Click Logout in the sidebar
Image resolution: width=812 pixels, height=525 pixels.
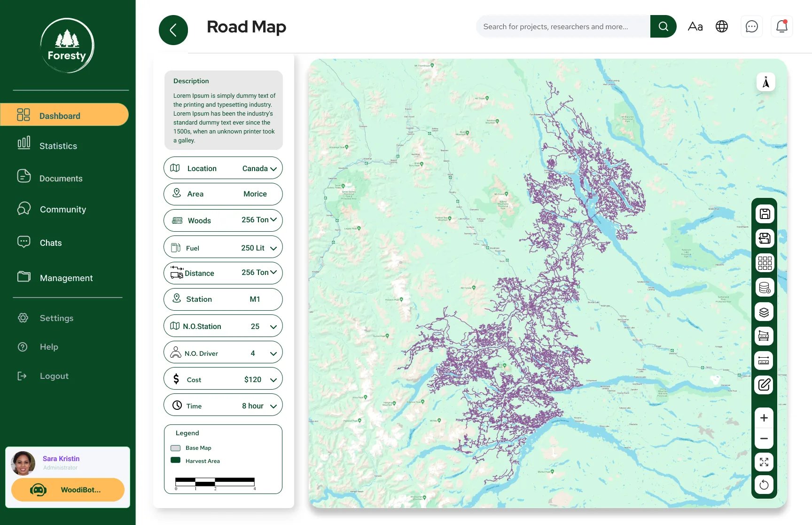point(43,376)
